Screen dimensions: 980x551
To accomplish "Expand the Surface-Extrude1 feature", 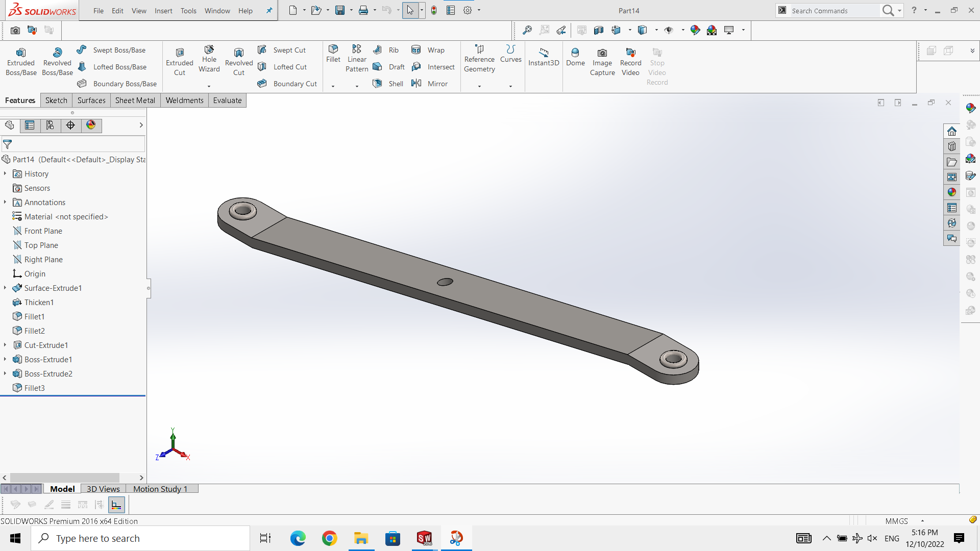I will click(5, 288).
